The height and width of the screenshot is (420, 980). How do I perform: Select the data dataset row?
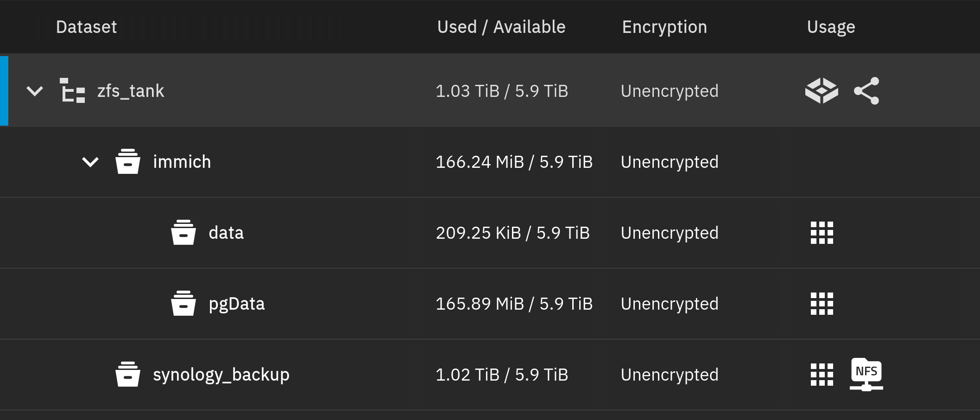pyautogui.click(x=226, y=233)
